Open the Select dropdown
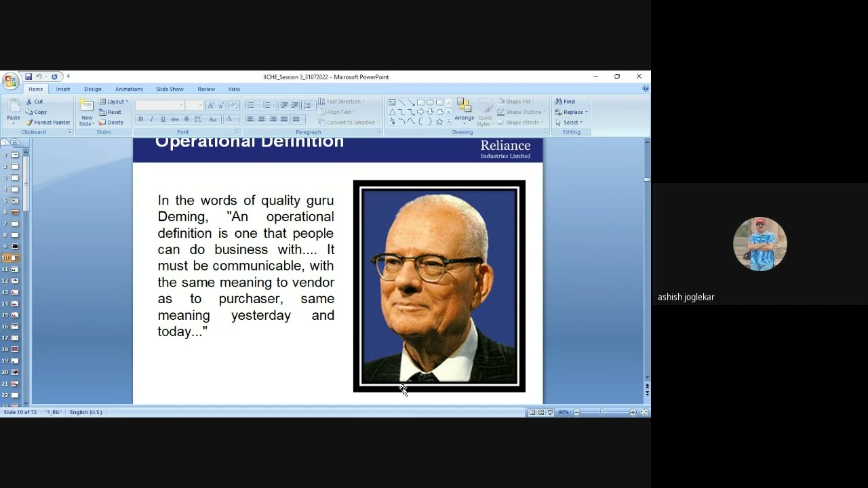The image size is (868, 488). click(x=568, y=123)
